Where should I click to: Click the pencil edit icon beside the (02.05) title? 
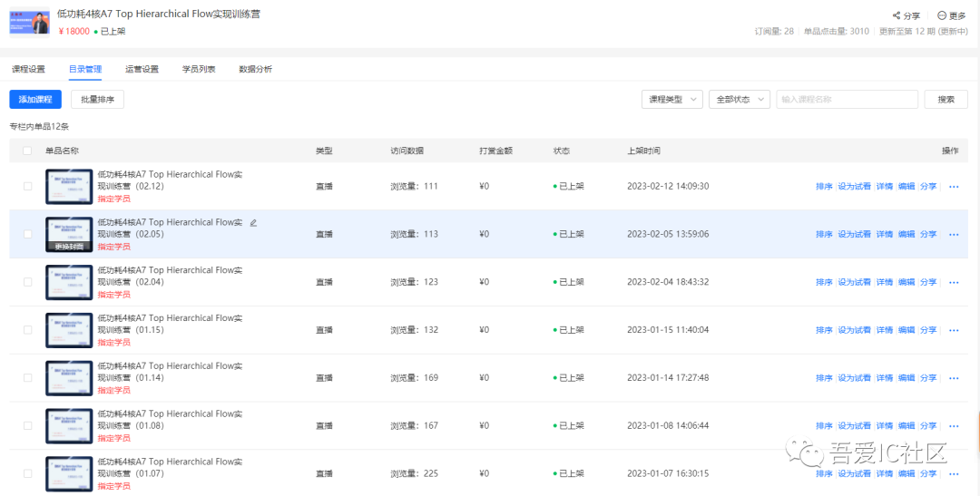pos(253,222)
